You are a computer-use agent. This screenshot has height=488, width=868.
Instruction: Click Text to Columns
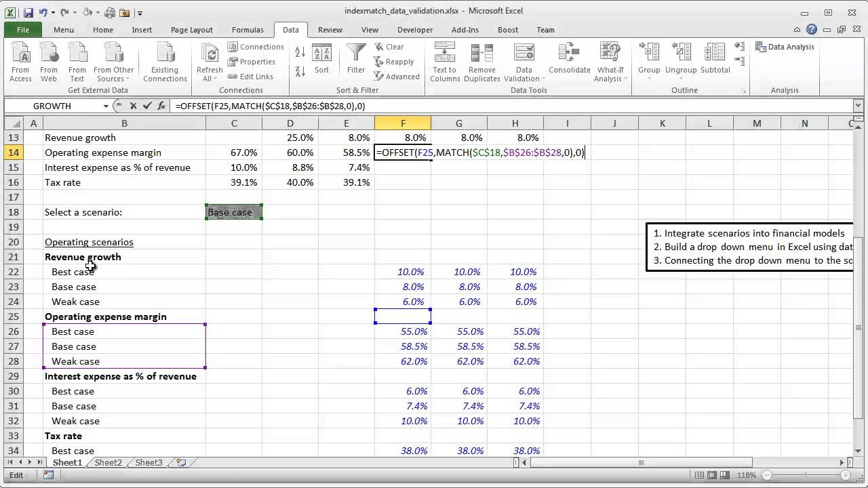[445, 62]
